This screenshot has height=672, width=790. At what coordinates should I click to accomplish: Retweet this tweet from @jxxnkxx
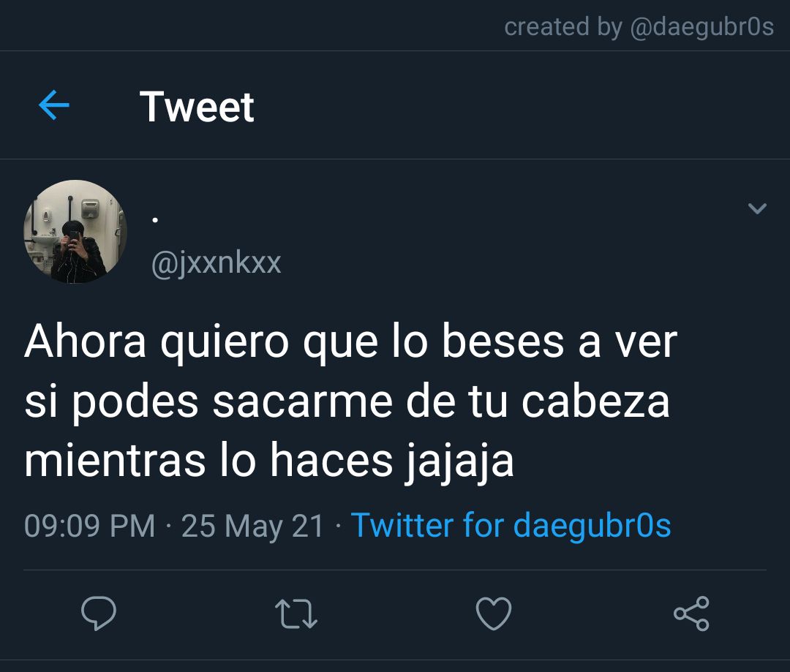(296, 614)
